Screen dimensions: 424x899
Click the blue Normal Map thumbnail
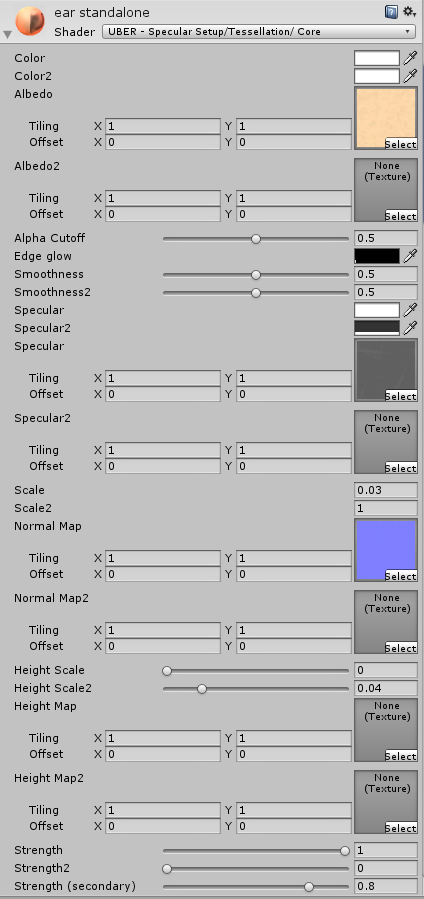click(x=386, y=550)
